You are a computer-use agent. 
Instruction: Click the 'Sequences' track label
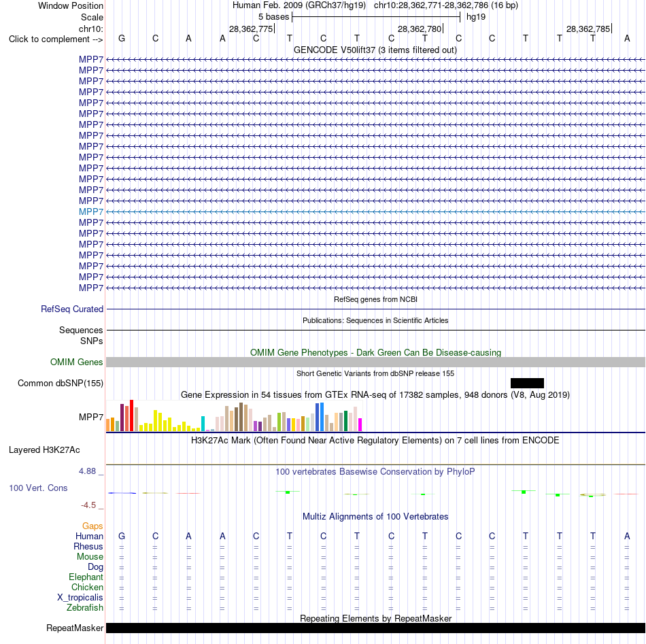[x=81, y=330]
